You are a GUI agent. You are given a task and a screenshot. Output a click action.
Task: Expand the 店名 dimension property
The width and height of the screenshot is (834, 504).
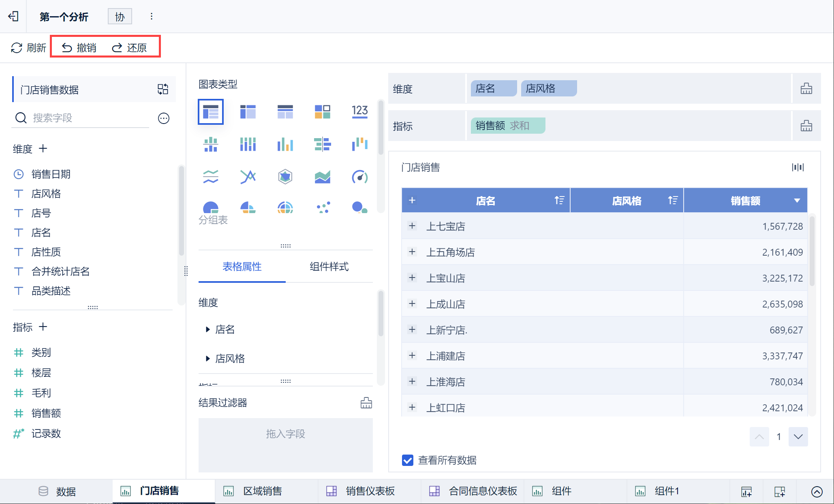click(x=208, y=329)
